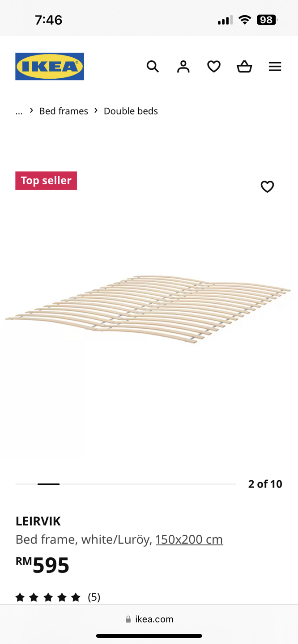Open the LEIRVIK product title

click(38, 521)
